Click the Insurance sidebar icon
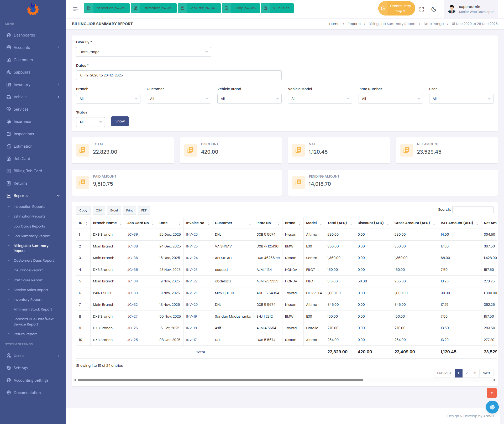 pyautogui.click(x=9, y=122)
